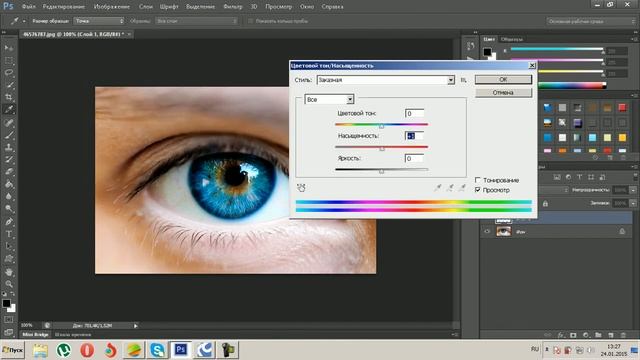Open the sample size Точка dropdown

[x=99, y=21]
